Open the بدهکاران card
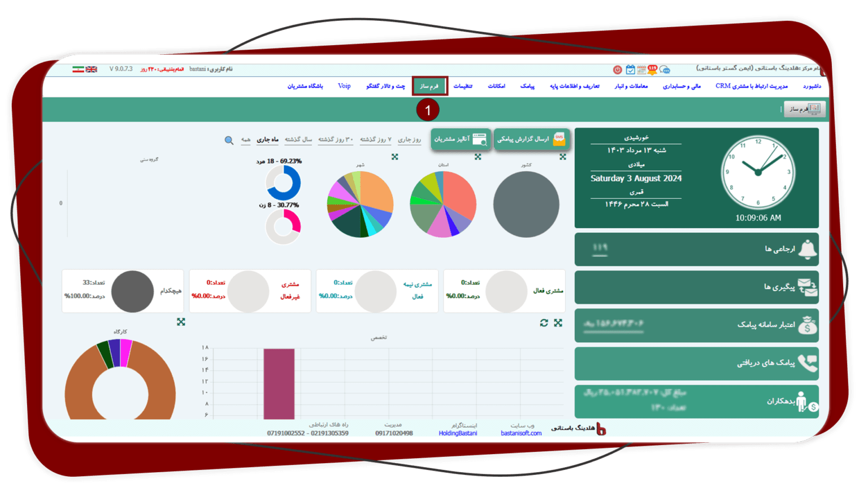Viewport: 868px width, 488px height. click(696, 402)
